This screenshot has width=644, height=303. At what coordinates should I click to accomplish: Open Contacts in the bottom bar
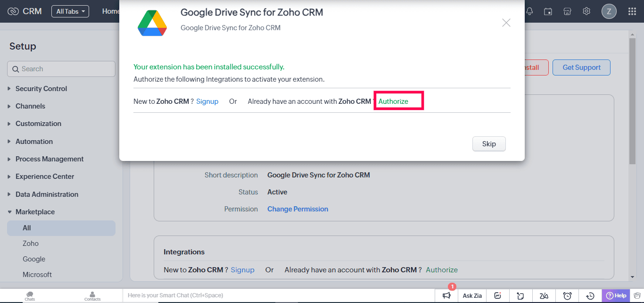(x=92, y=296)
